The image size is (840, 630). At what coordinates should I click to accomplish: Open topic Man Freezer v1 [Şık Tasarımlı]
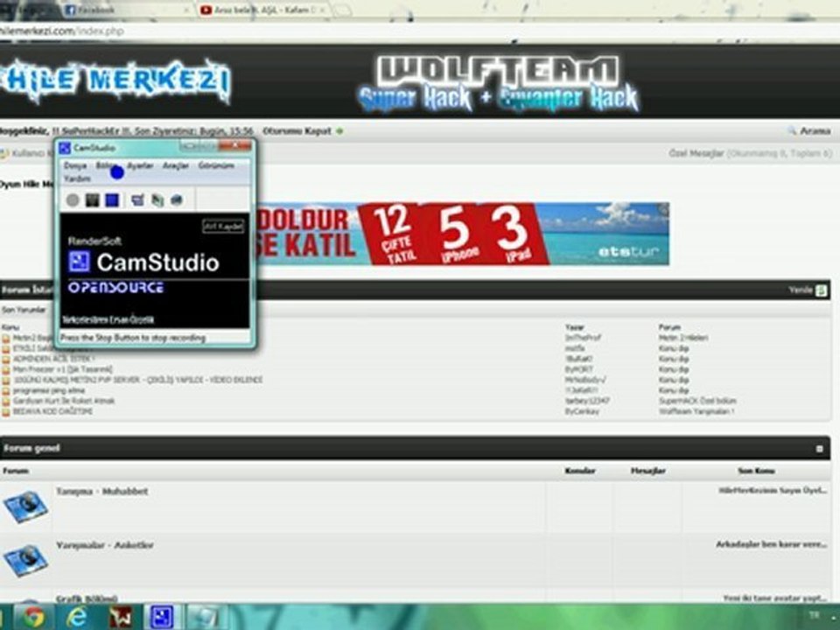pyautogui.click(x=63, y=369)
